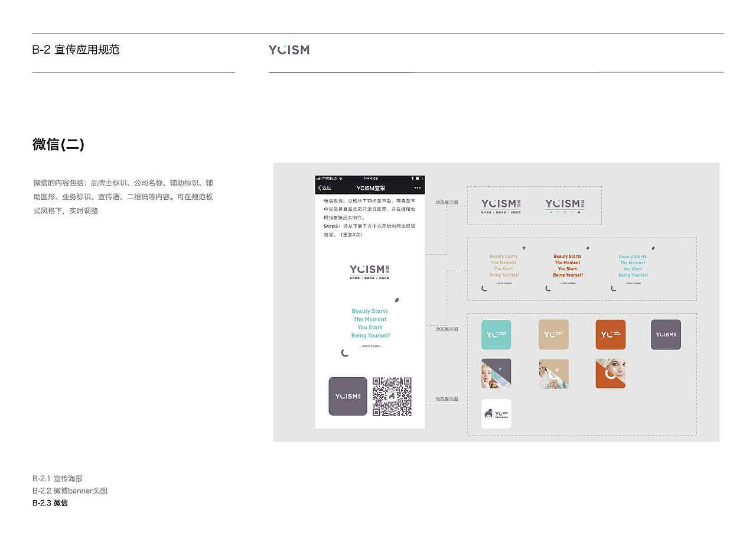Click the teal Beauty Starts slogan in dashed box
Image resolution: width=756 pixels, height=535 pixels.
(633, 265)
